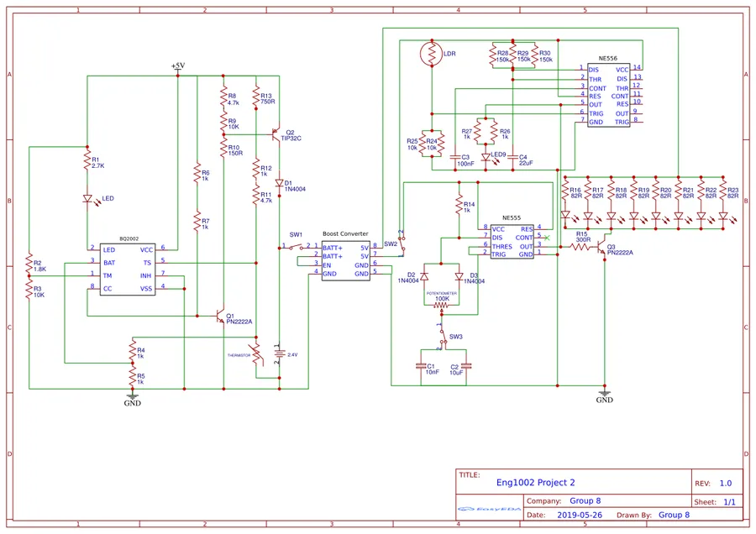Screen dimensions: 756x534
Task: Select resistor R8 4.7k symbol
Action: coord(223,97)
